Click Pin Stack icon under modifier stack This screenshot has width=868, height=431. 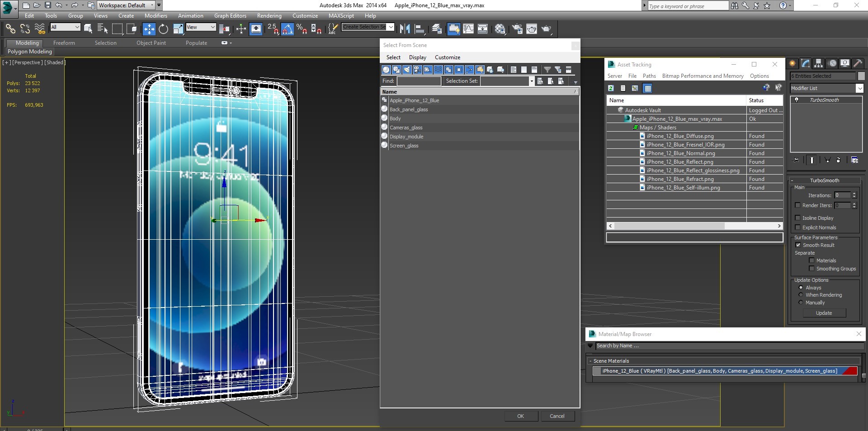click(x=796, y=160)
